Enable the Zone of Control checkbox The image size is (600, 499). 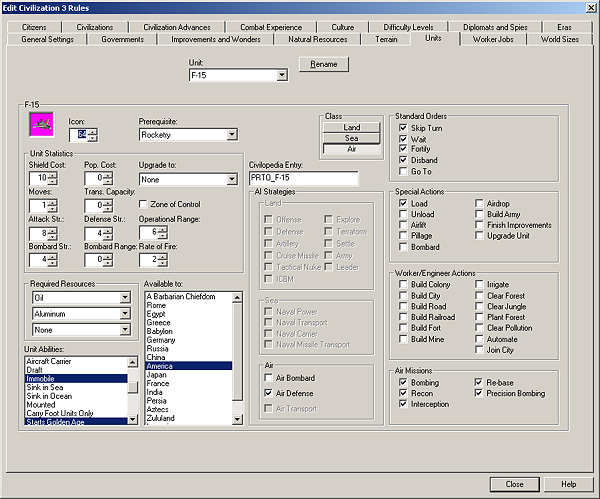[143, 204]
